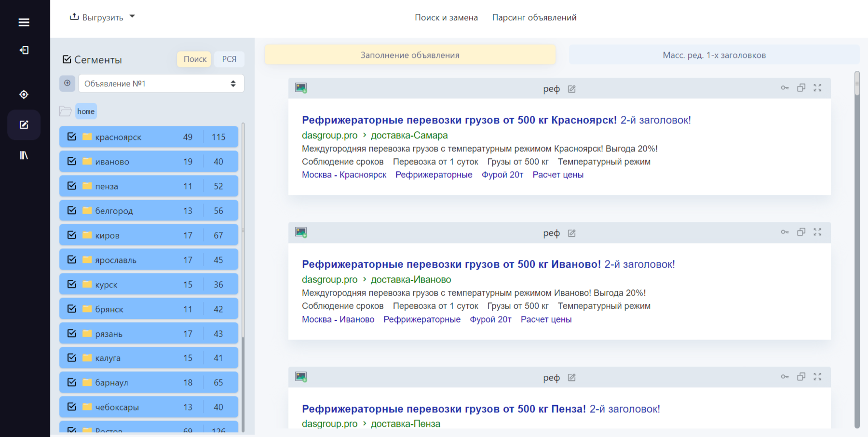The height and width of the screenshot is (437, 868).
Task: Toggle the Сегменты select-all checkbox
Action: tap(67, 59)
